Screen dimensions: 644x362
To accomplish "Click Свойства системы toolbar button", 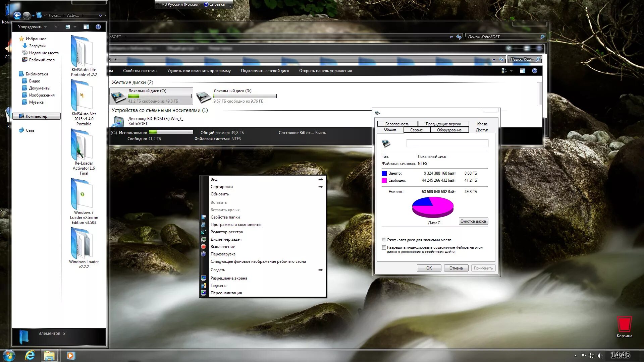I will click(140, 71).
